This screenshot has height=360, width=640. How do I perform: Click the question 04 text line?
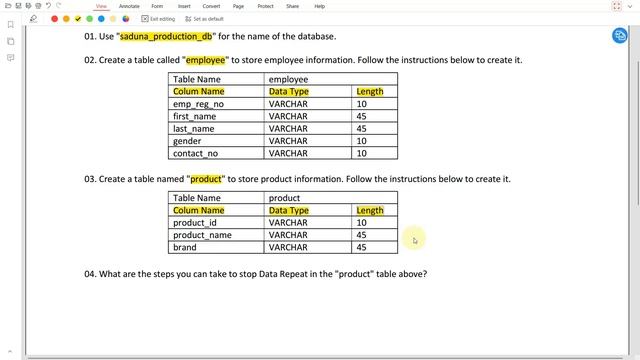(256, 274)
